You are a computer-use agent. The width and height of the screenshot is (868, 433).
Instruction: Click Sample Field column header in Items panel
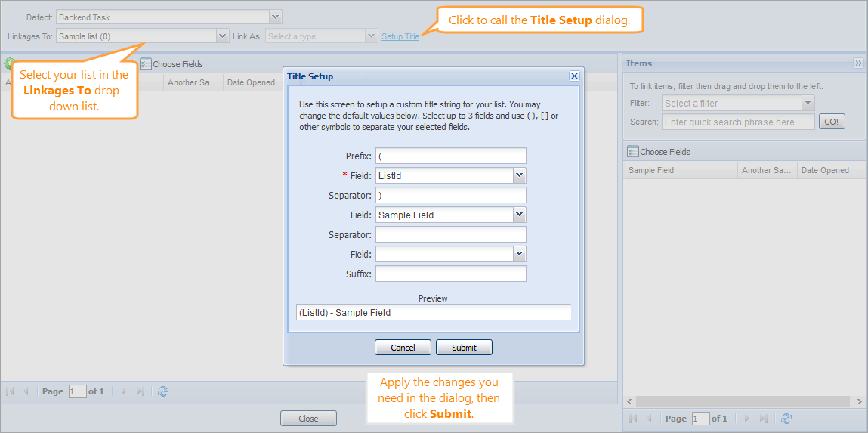pyautogui.click(x=681, y=170)
